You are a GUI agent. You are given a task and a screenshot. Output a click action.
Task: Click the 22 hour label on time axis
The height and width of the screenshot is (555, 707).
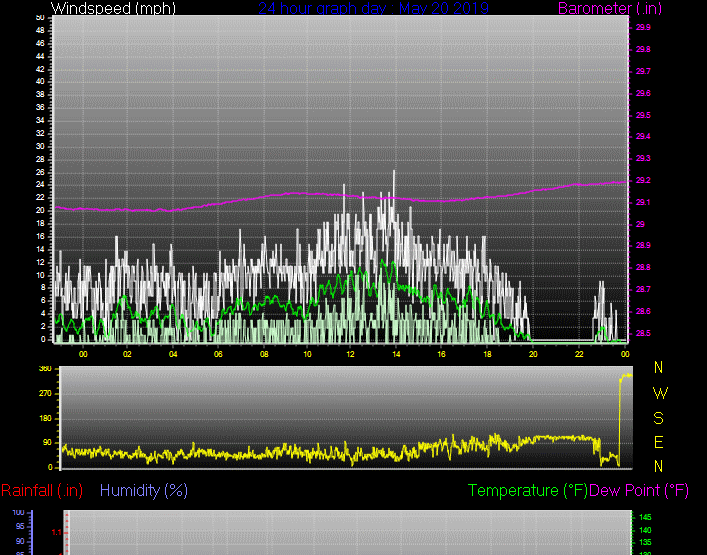click(579, 354)
